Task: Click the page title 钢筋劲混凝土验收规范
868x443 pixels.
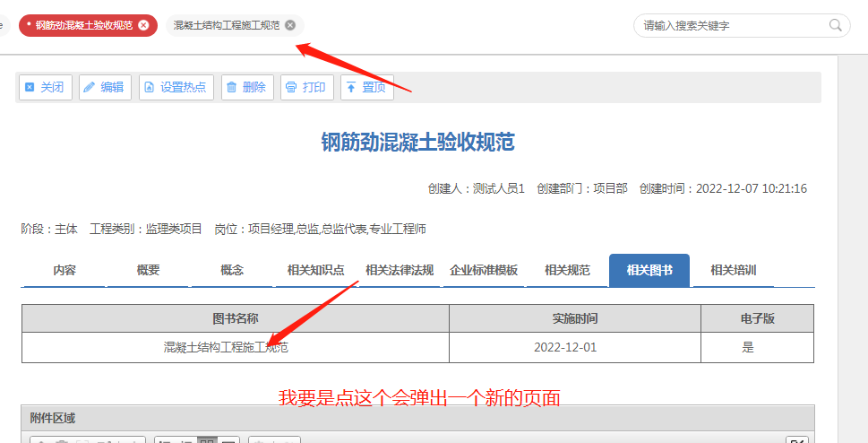Action: click(418, 143)
